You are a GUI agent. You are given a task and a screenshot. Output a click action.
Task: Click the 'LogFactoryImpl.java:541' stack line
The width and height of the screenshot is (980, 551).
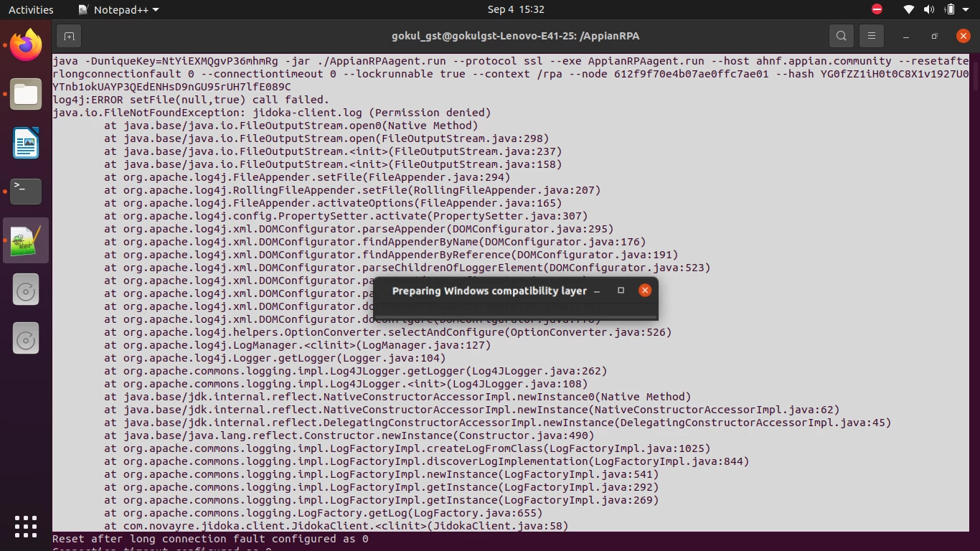[382, 474]
